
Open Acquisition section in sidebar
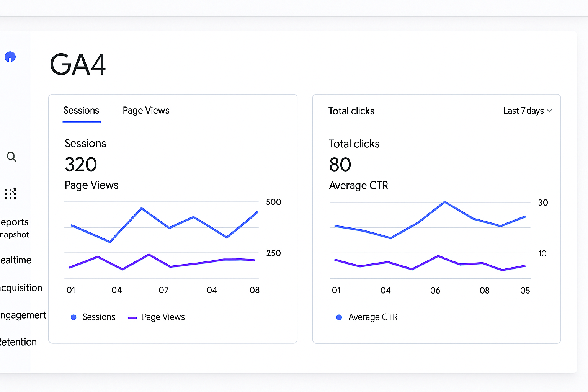21,288
